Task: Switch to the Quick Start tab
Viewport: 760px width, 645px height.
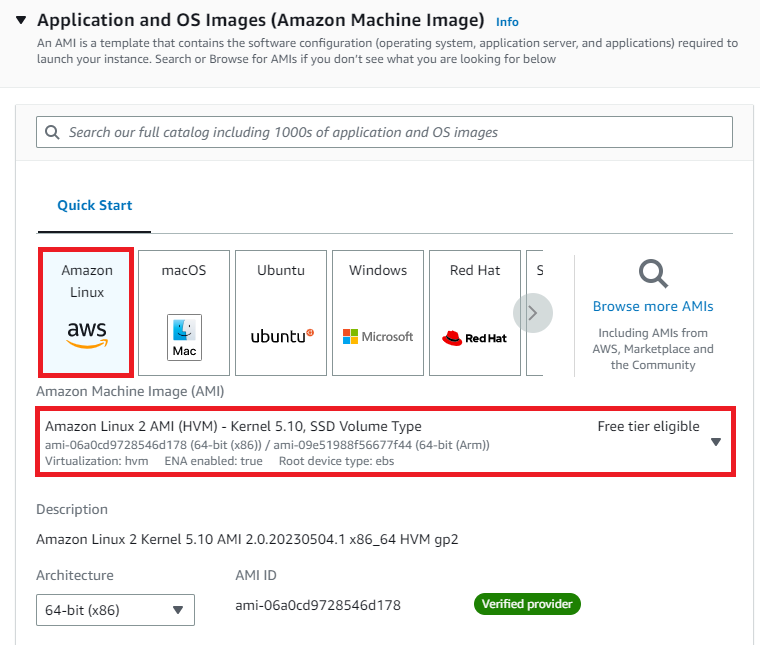Action: tap(95, 205)
